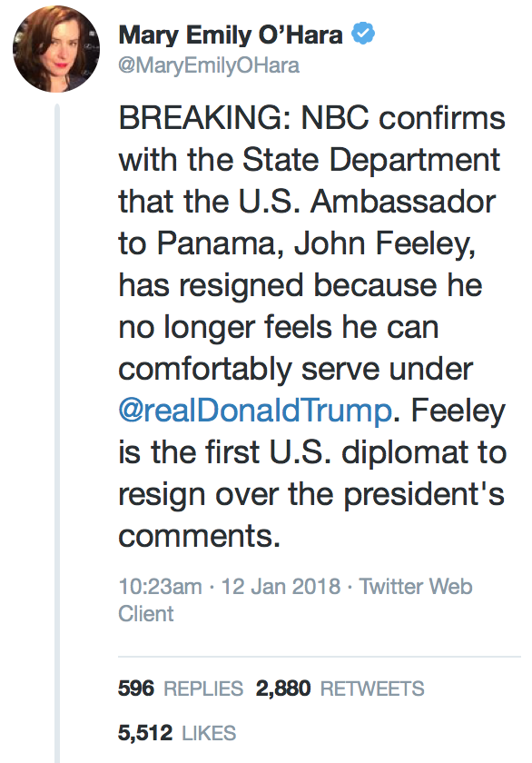
Task: Open Mary Emily O'Hara's profile photo
Action: click(56, 49)
